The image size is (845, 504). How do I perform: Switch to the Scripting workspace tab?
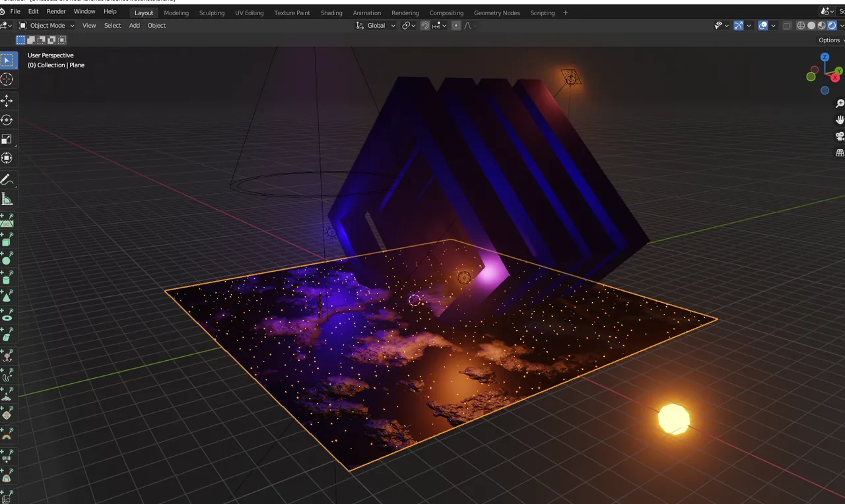(543, 13)
